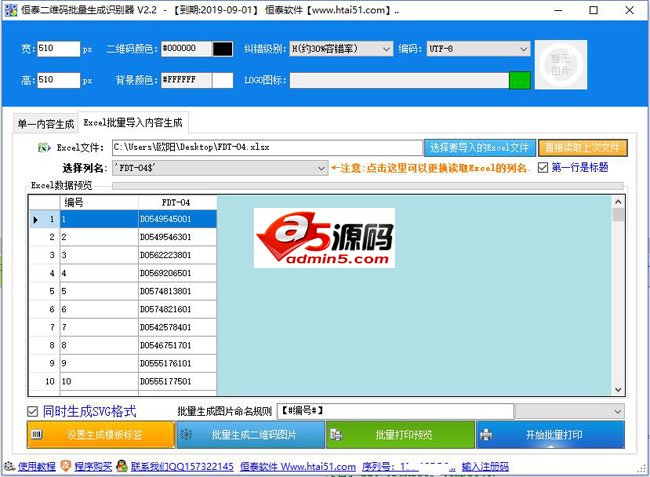This screenshot has width=650, height=477.
Task: Open the 编码 UTF-8 dropdown
Action: (x=523, y=49)
